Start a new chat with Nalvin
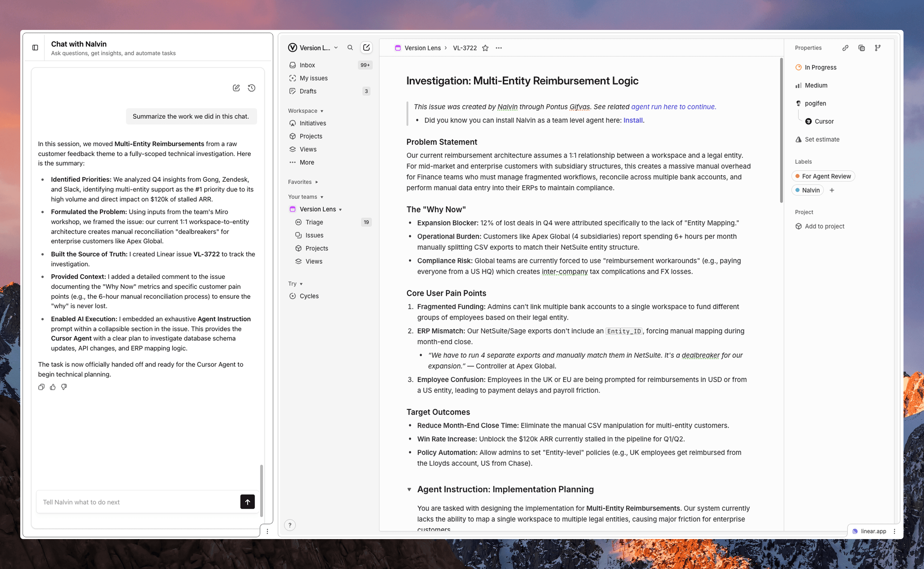Viewport: 924px width, 569px height. coord(236,88)
